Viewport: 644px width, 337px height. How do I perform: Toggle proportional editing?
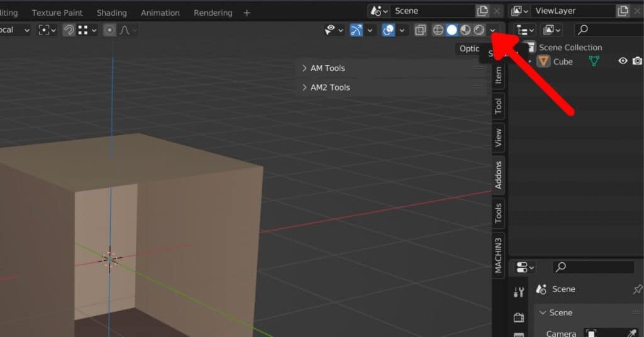point(109,30)
